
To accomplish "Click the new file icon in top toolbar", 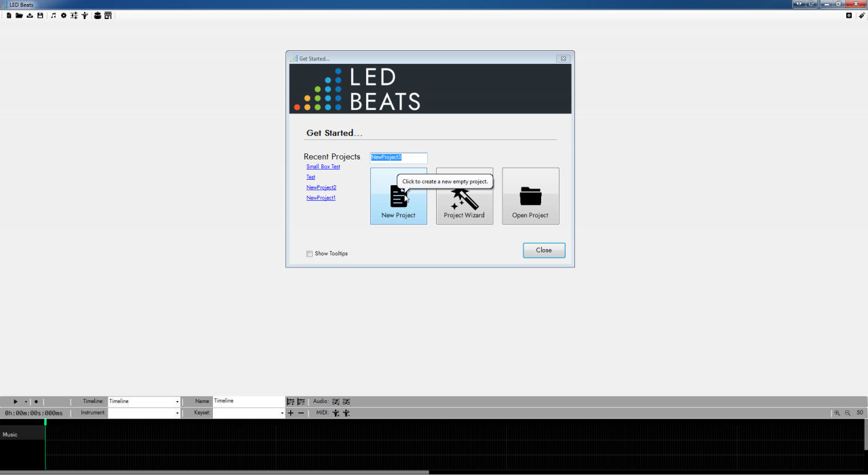I will point(9,16).
